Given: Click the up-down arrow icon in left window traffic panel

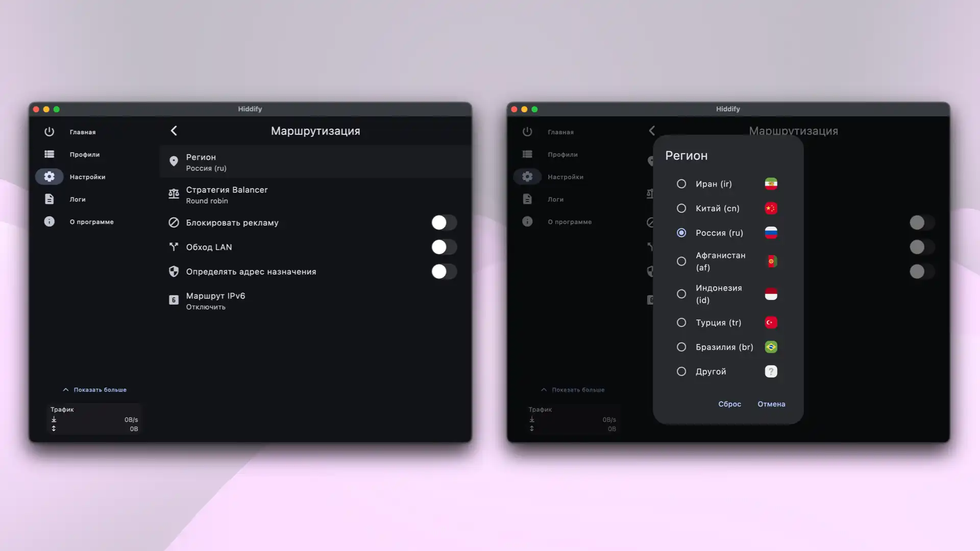Looking at the screenshot, I should click(54, 429).
